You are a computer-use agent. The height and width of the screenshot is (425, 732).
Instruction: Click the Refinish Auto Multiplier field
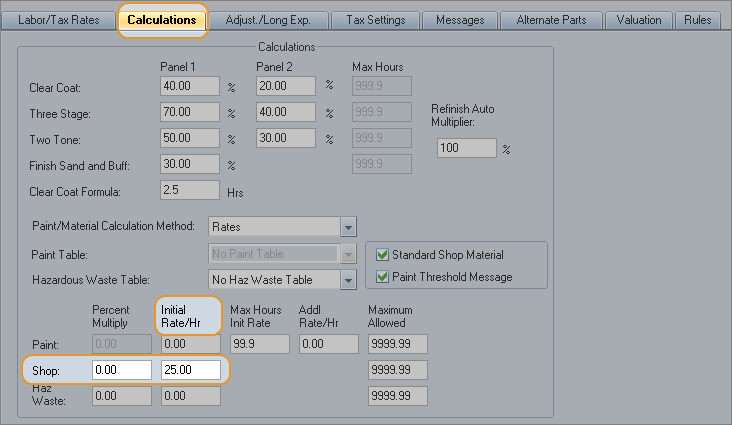point(467,148)
